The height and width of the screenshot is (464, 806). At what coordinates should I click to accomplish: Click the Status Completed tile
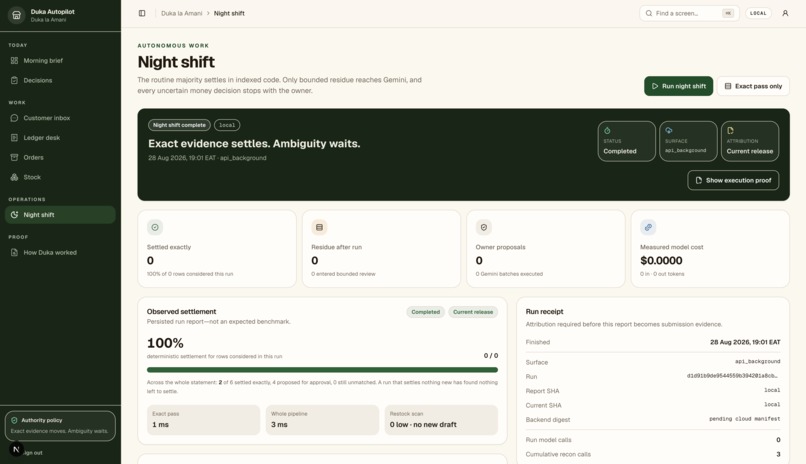[x=626, y=141]
